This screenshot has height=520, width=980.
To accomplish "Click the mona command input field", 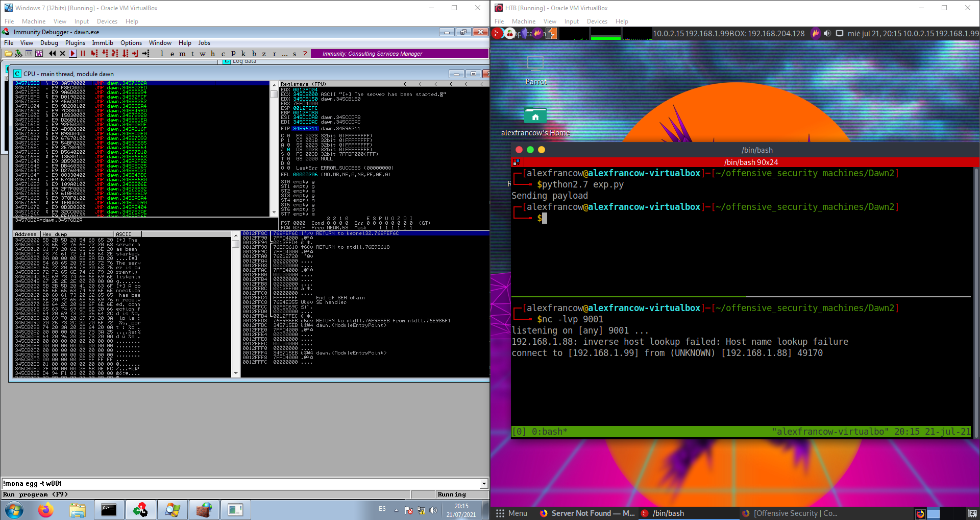I will 241,483.
